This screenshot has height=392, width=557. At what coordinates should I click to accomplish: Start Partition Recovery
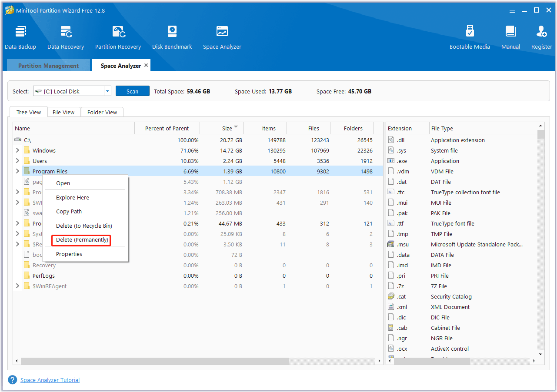118,36
